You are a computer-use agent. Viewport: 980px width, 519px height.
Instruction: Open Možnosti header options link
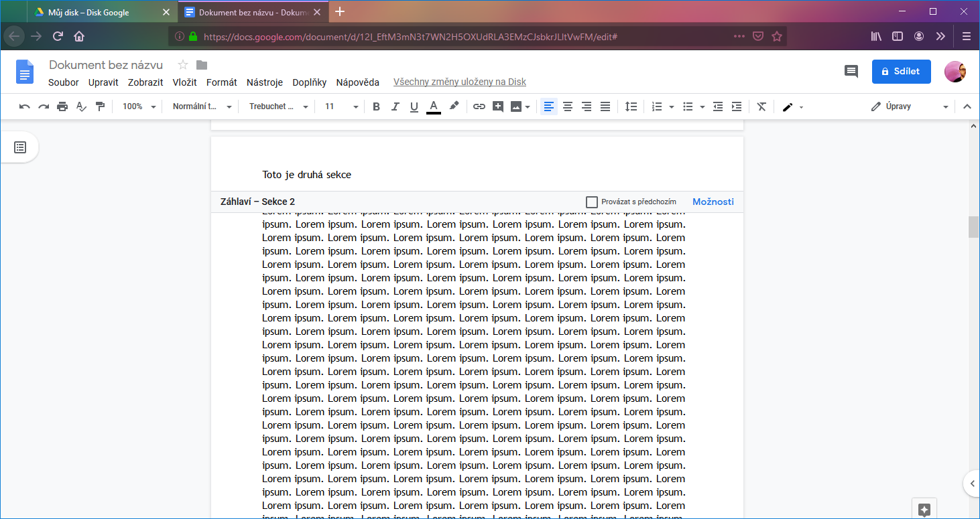tap(713, 202)
